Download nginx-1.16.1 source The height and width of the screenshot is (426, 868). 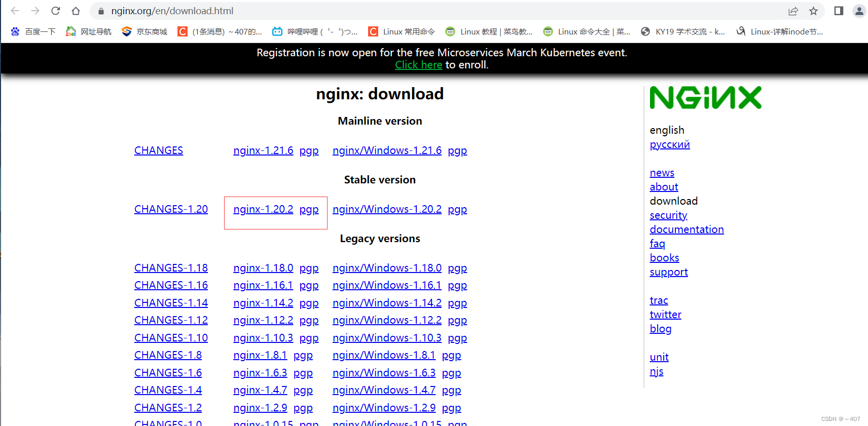[x=263, y=285]
